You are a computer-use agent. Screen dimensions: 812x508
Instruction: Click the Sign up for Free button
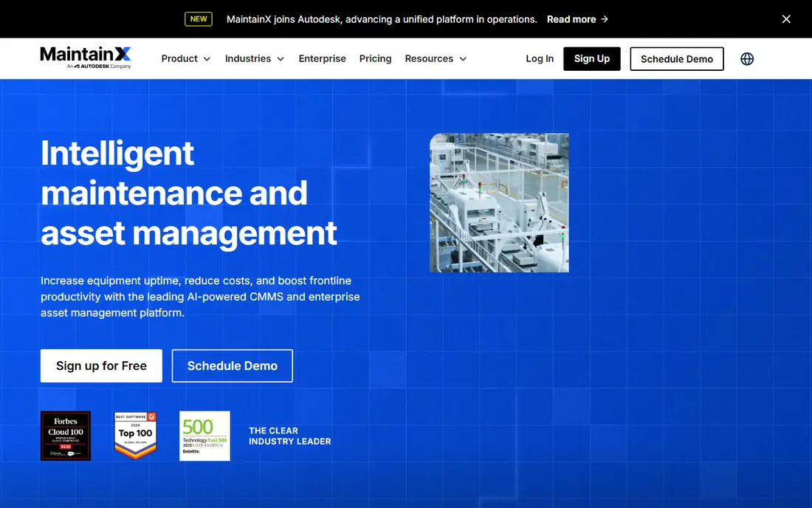[x=102, y=365]
